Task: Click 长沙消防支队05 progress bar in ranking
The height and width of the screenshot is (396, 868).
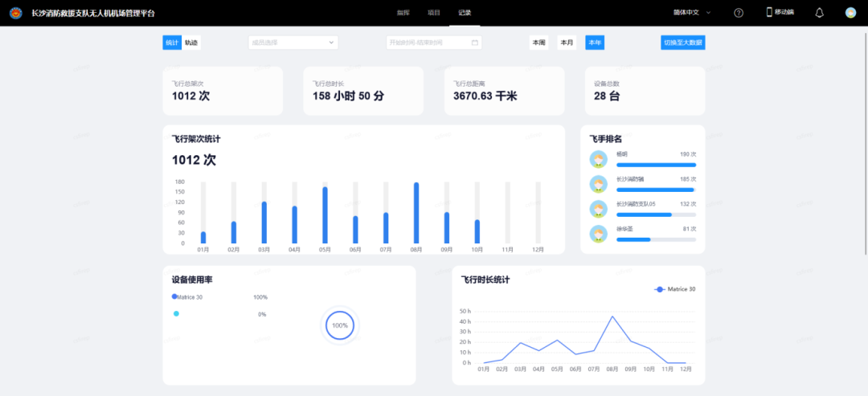Action: click(x=656, y=214)
